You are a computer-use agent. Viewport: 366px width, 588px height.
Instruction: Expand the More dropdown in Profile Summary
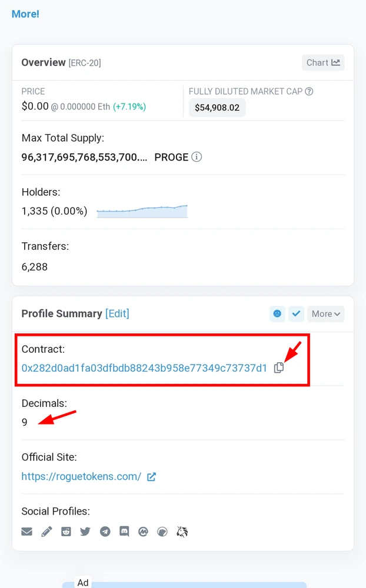(x=325, y=313)
